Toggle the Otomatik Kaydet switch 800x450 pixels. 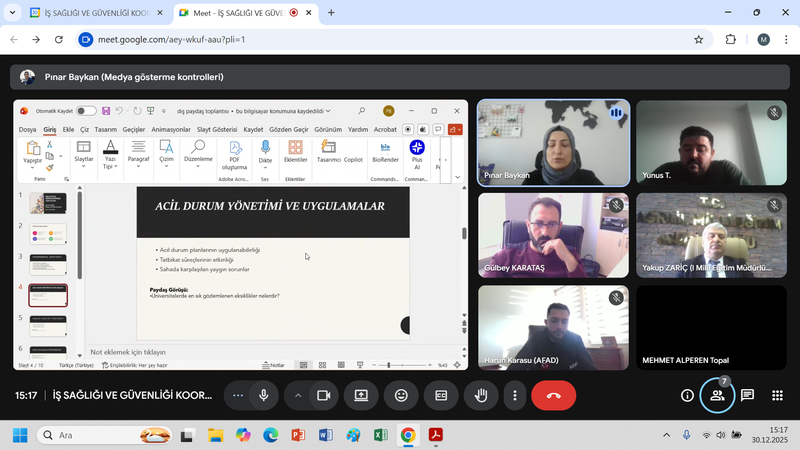(86, 111)
